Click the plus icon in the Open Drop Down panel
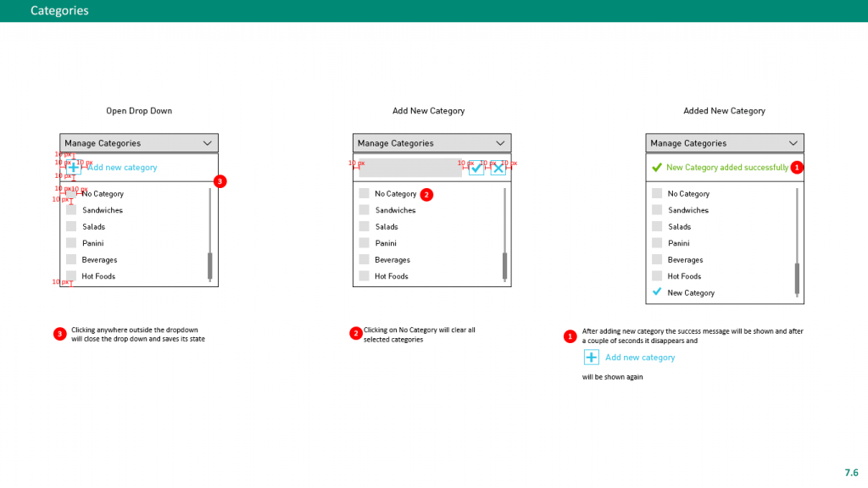Viewport: 868px width, 488px height. click(x=73, y=168)
